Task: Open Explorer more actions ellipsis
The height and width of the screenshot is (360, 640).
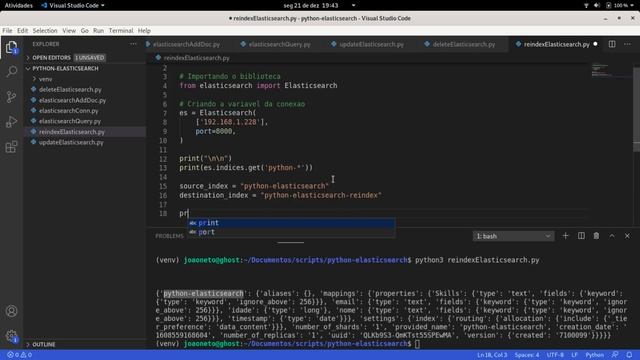Action: tap(133, 44)
